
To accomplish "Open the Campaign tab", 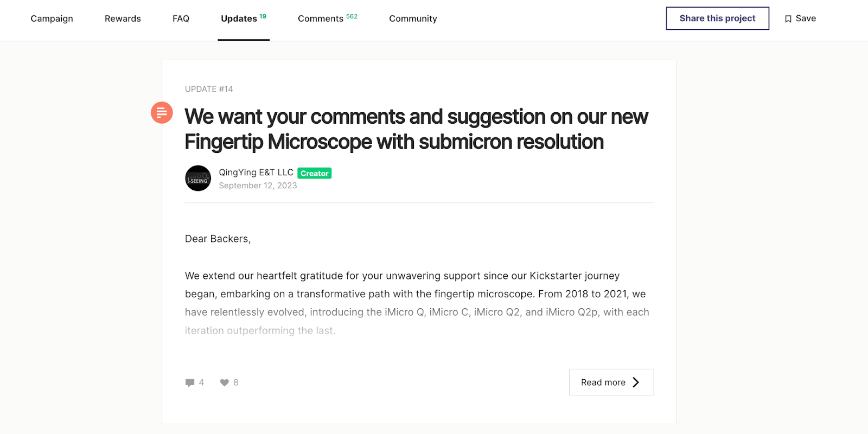I will [x=52, y=18].
